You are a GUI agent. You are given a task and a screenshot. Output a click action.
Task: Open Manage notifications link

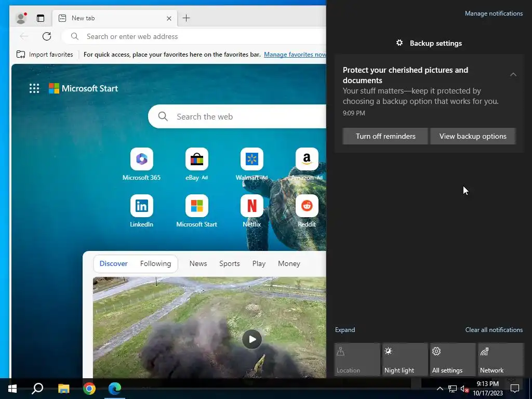point(494,14)
